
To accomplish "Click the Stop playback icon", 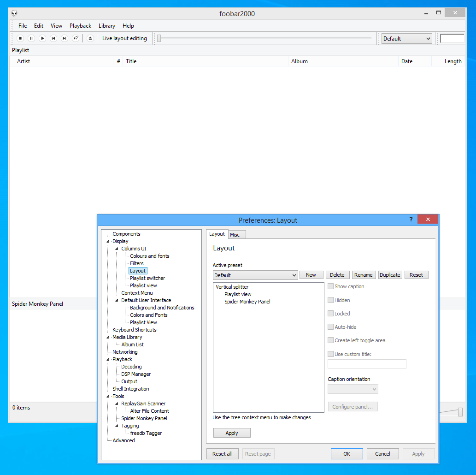I will click(x=20, y=38).
